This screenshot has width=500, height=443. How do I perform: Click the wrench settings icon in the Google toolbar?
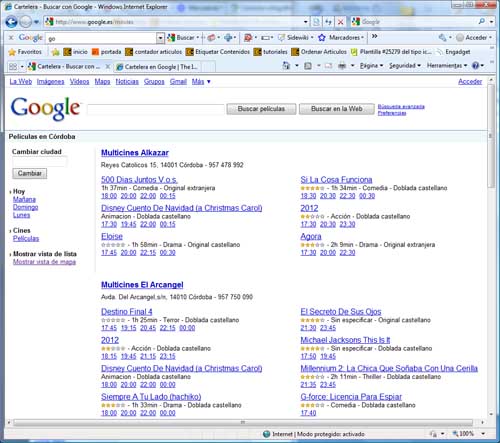click(442, 38)
